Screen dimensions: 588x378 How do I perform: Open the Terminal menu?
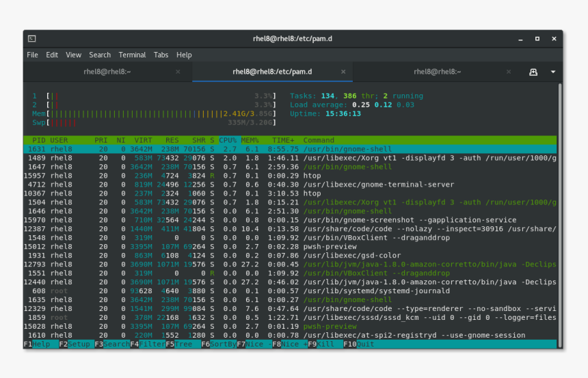[x=132, y=55]
